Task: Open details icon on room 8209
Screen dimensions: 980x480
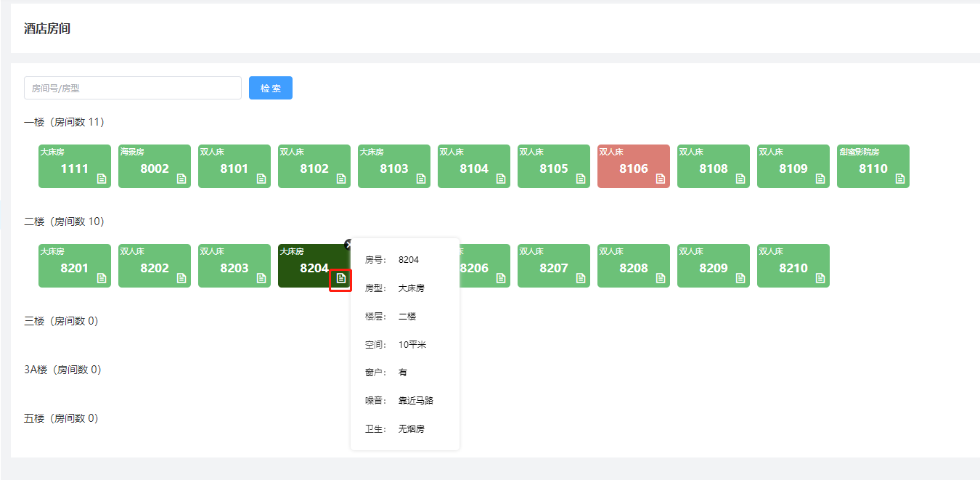Action: pos(740,278)
